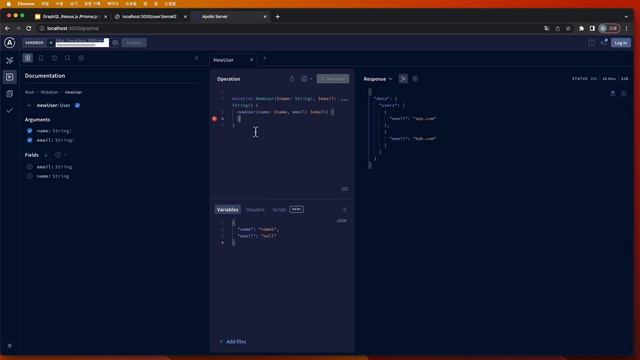
Task: Open Chrome extensions puzzle icon
Action: (581, 29)
